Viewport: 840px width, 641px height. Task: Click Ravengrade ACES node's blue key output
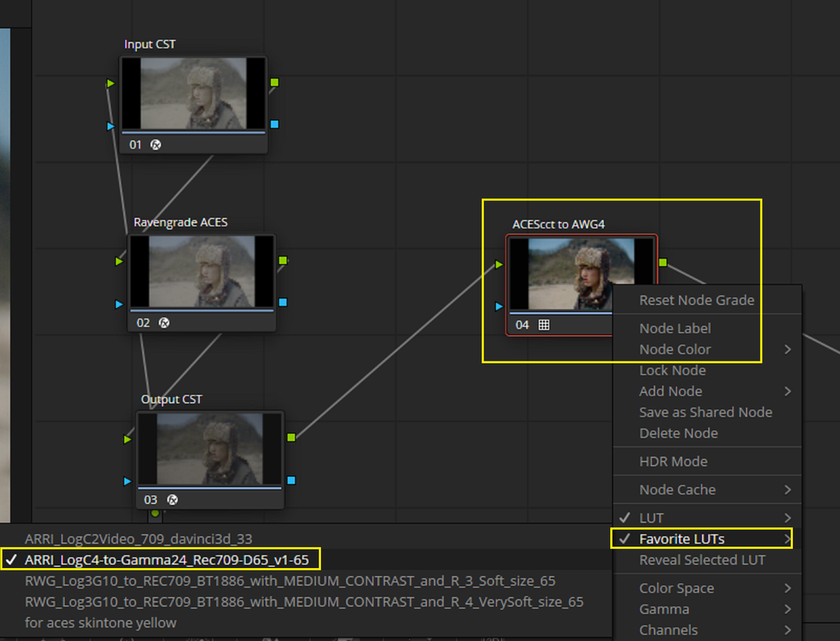click(283, 302)
